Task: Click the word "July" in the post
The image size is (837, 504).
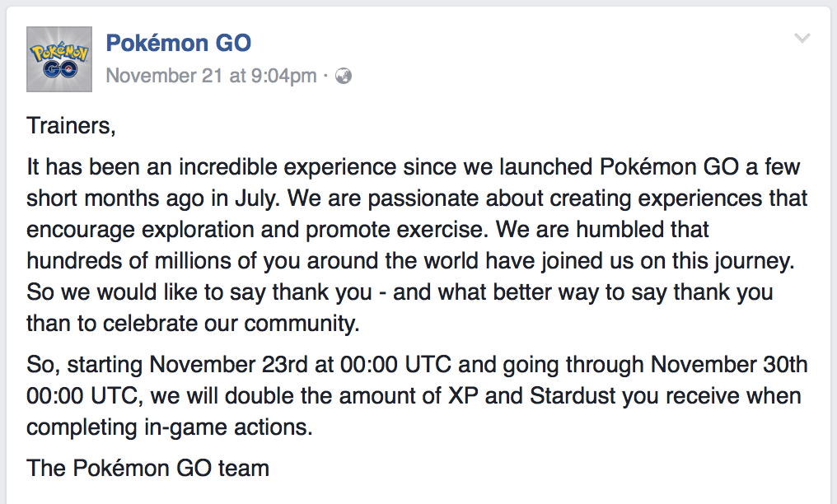Action: pos(255,198)
